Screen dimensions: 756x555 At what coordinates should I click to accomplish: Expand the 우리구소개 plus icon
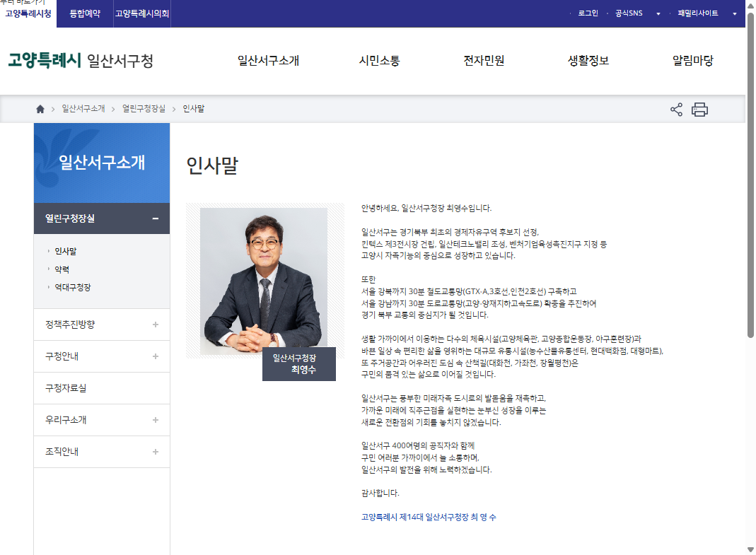coord(156,420)
